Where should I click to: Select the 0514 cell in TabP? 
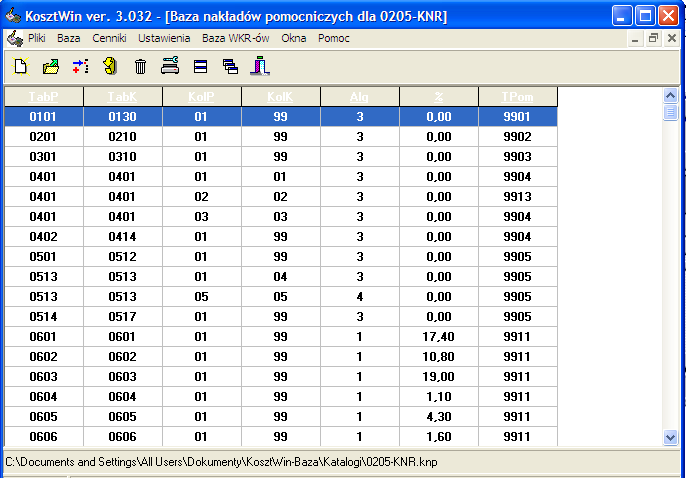tap(44, 317)
